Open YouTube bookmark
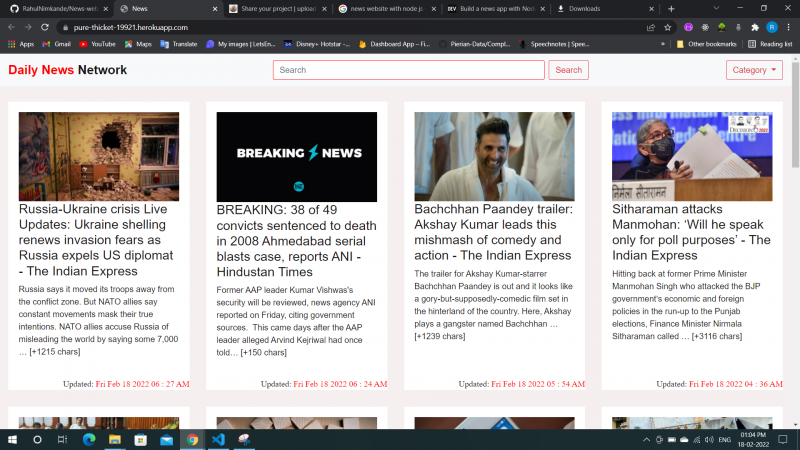This screenshot has width=800, height=450. [x=97, y=44]
